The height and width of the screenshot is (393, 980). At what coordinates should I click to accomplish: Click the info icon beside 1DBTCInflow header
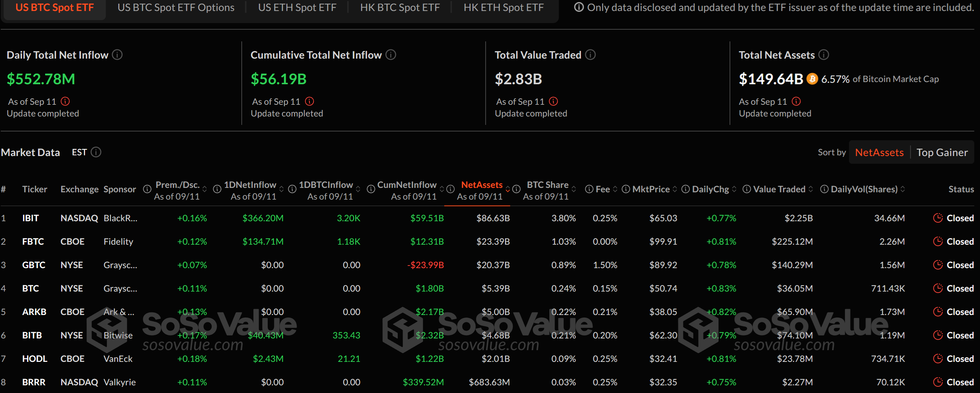click(292, 189)
